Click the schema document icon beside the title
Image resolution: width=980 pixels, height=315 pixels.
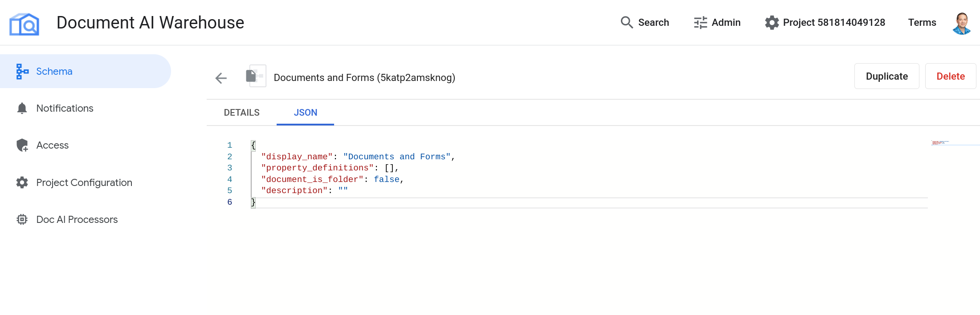tap(255, 76)
